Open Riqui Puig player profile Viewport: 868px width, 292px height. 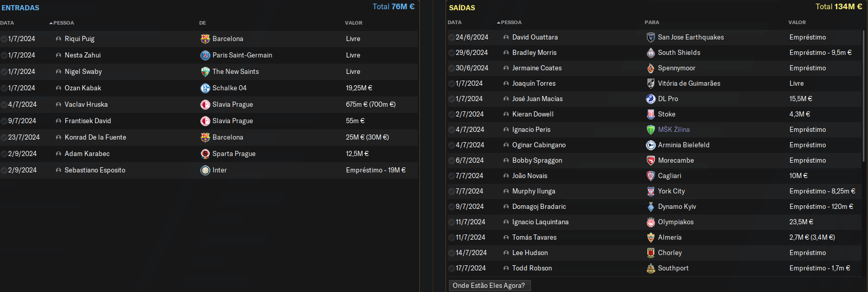(80, 38)
